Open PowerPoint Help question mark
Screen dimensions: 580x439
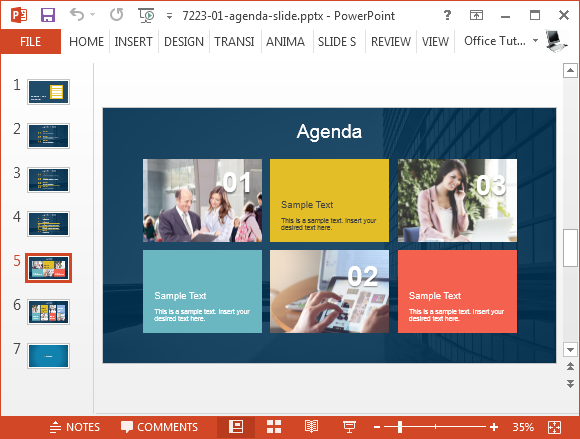tap(447, 15)
